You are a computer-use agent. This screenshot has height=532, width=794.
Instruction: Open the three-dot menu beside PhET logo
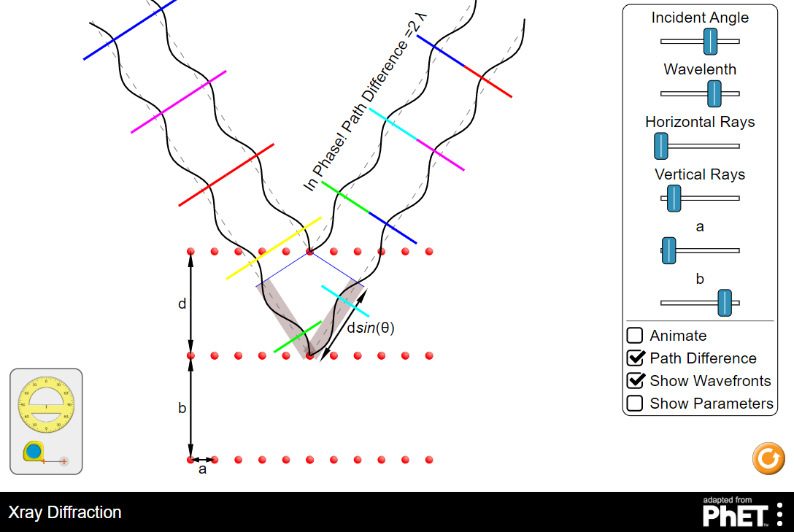pyautogui.click(x=779, y=512)
